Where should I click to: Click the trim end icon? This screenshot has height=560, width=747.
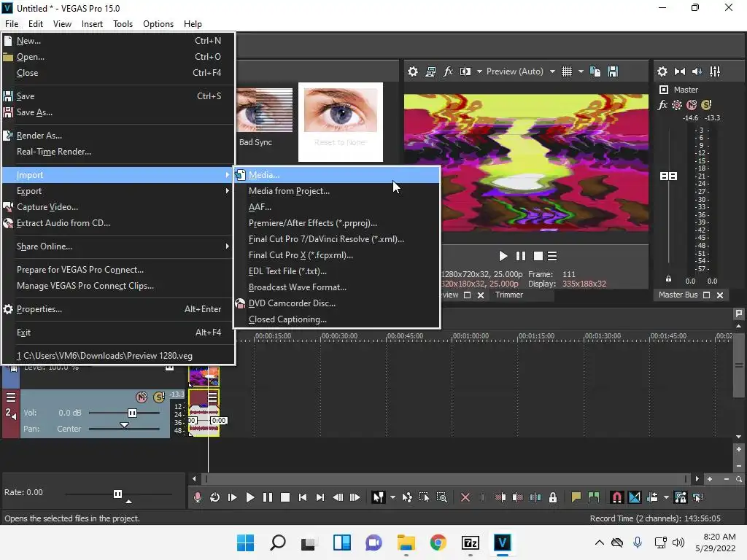tap(518, 497)
